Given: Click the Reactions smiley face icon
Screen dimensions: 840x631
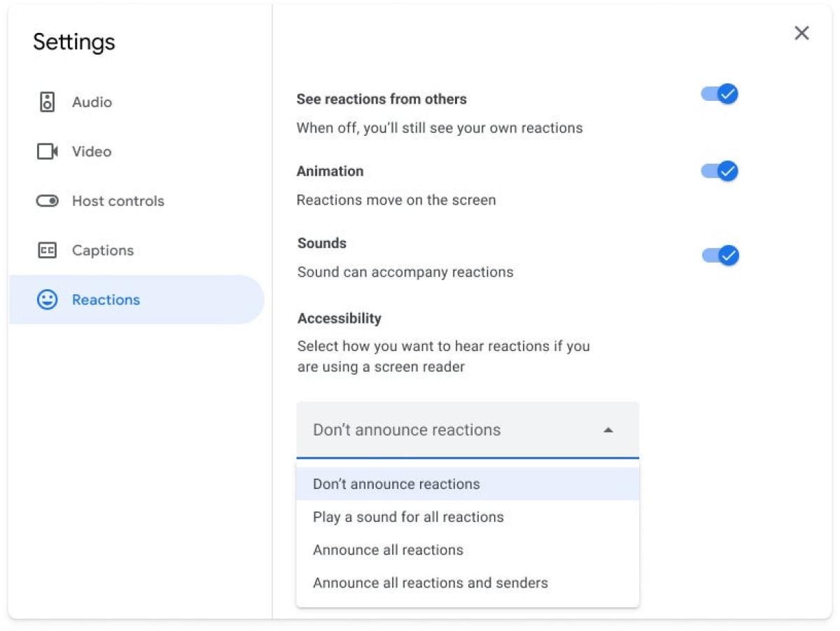Looking at the screenshot, I should click(47, 300).
